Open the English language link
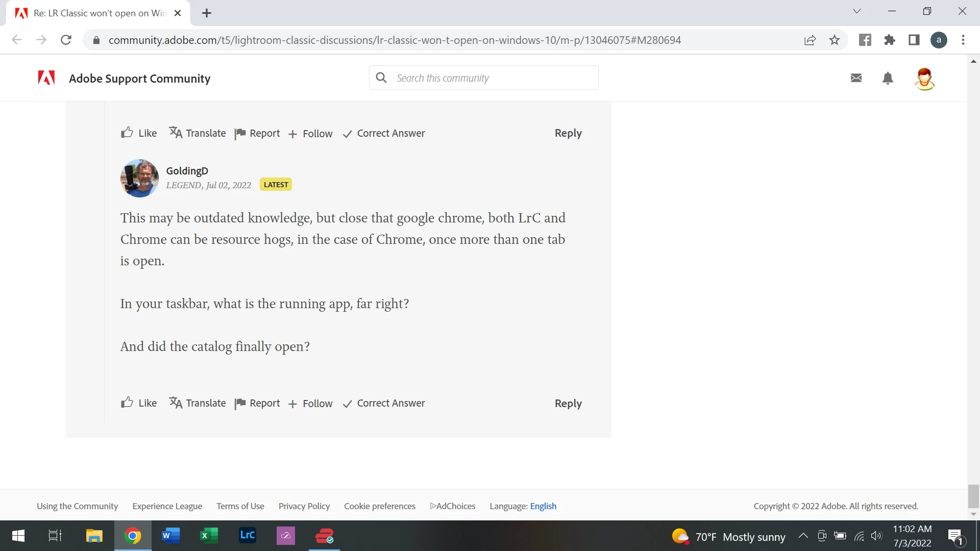The height and width of the screenshot is (551, 980). click(x=543, y=506)
